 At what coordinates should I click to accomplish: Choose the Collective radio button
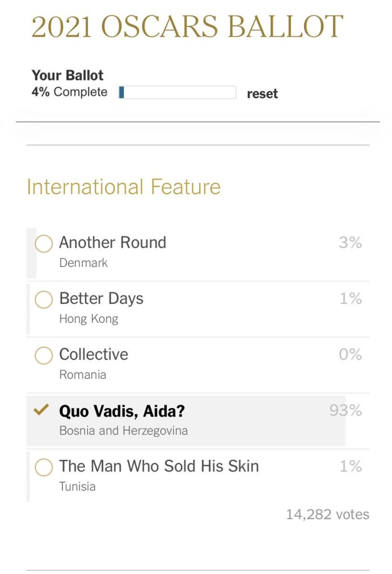[44, 355]
